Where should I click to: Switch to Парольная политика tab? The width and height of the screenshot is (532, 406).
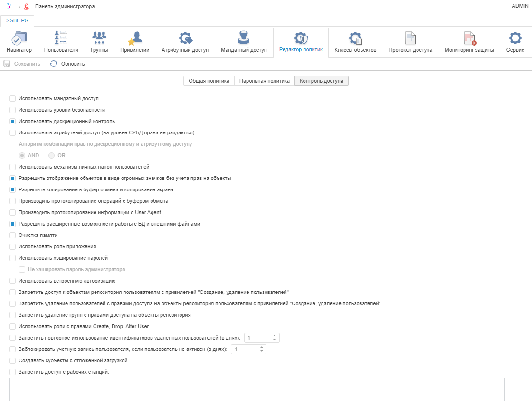pyautogui.click(x=265, y=81)
